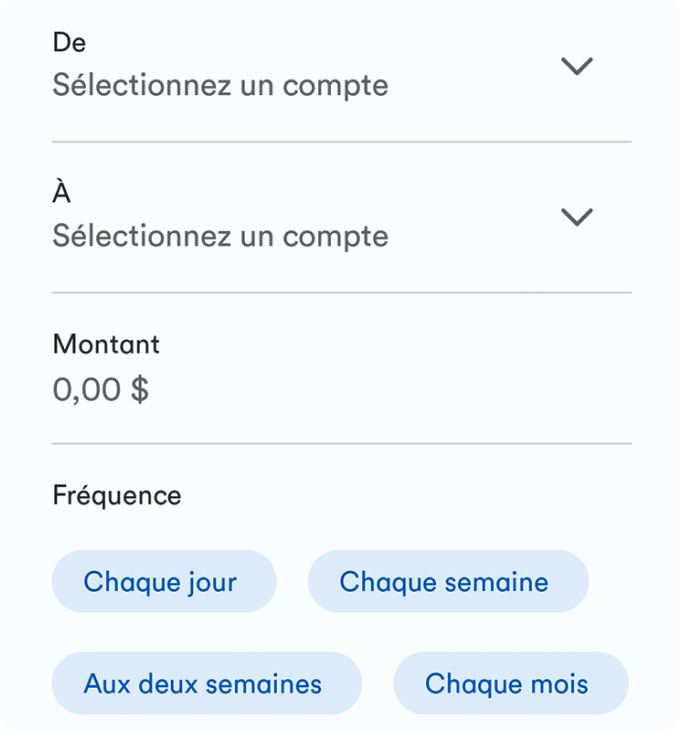Click the dollar sign in the amount
Viewport: 680px width, 730px height.
click(140, 389)
